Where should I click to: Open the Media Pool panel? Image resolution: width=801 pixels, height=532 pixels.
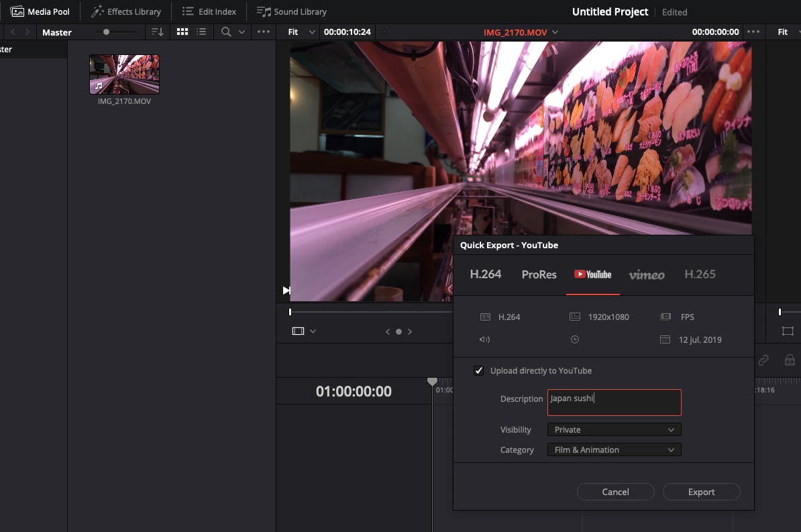tap(40, 11)
